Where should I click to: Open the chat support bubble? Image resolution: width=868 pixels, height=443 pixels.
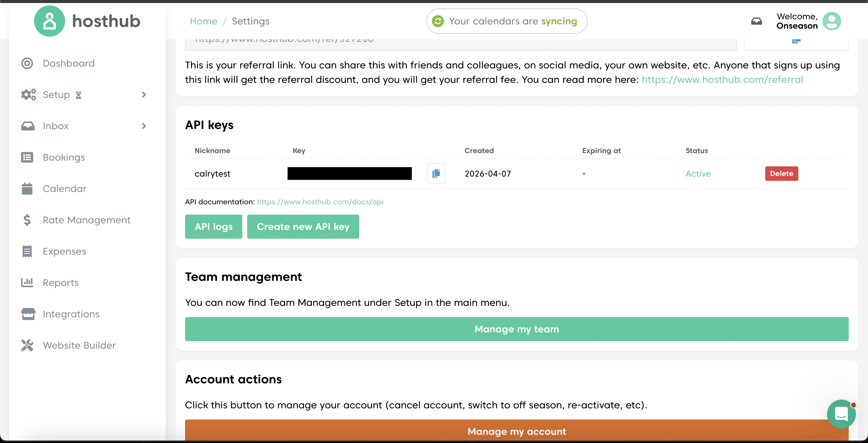[x=841, y=414]
